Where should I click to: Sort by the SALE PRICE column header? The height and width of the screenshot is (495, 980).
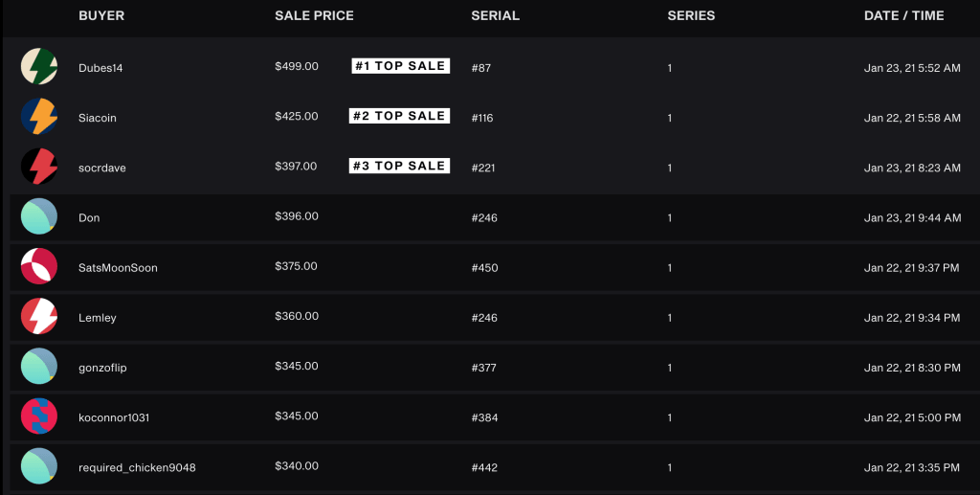[314, 16]
